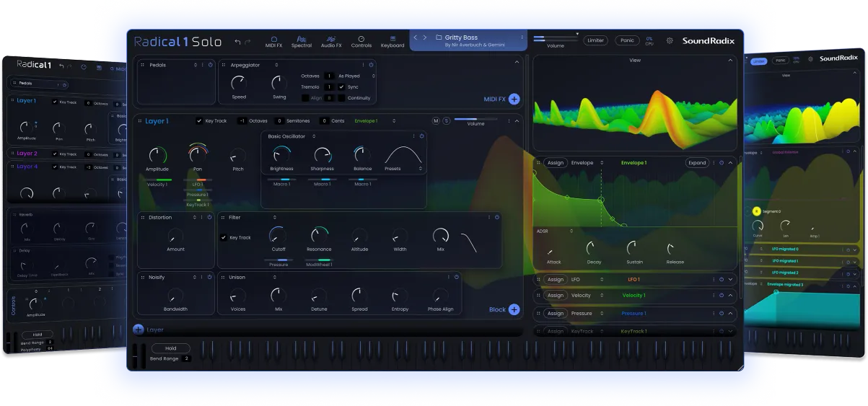This screenshot has height=406, width=868.
Task: Mute Layer 1 with M button
Action: [436, 120]
